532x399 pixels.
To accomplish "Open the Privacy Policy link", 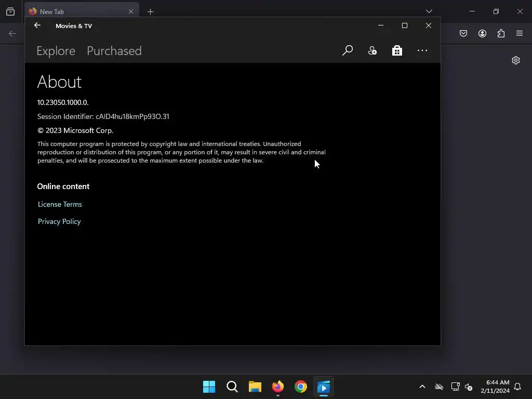I will click(59, 221).
